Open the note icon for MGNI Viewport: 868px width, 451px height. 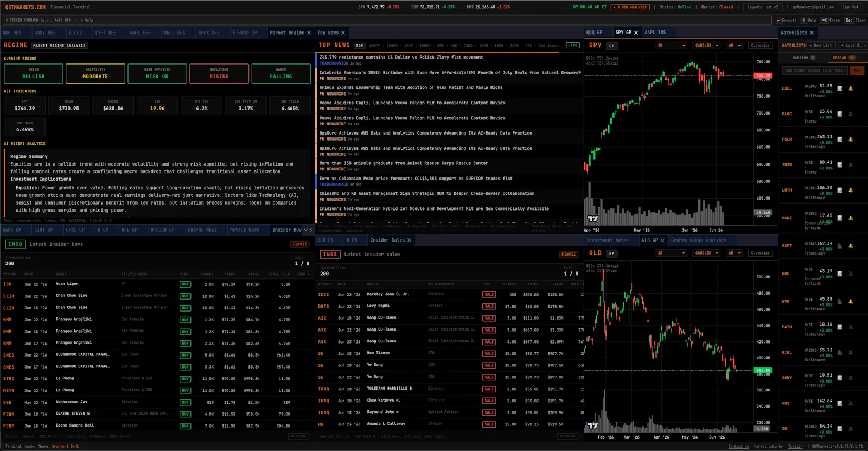point(840,218)
